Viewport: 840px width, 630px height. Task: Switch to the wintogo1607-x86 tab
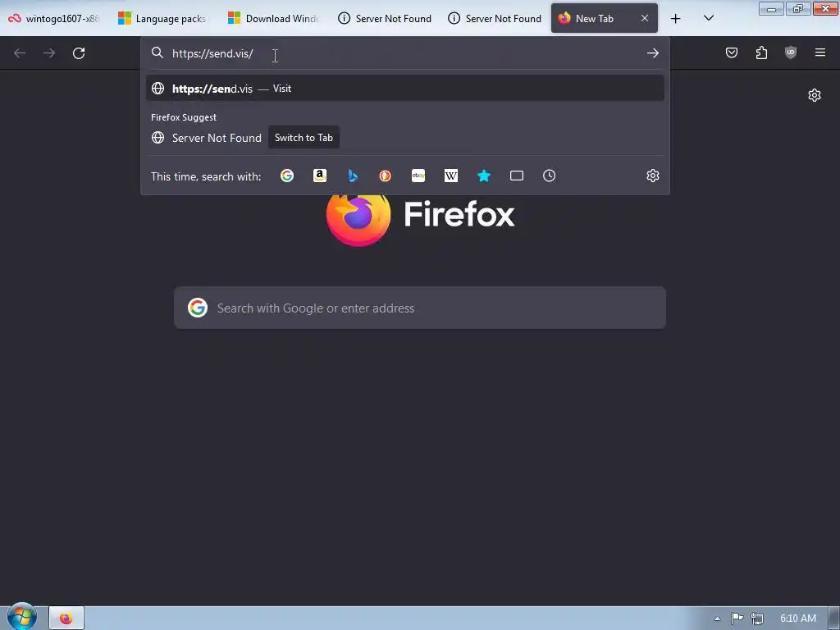click(55, 18)
